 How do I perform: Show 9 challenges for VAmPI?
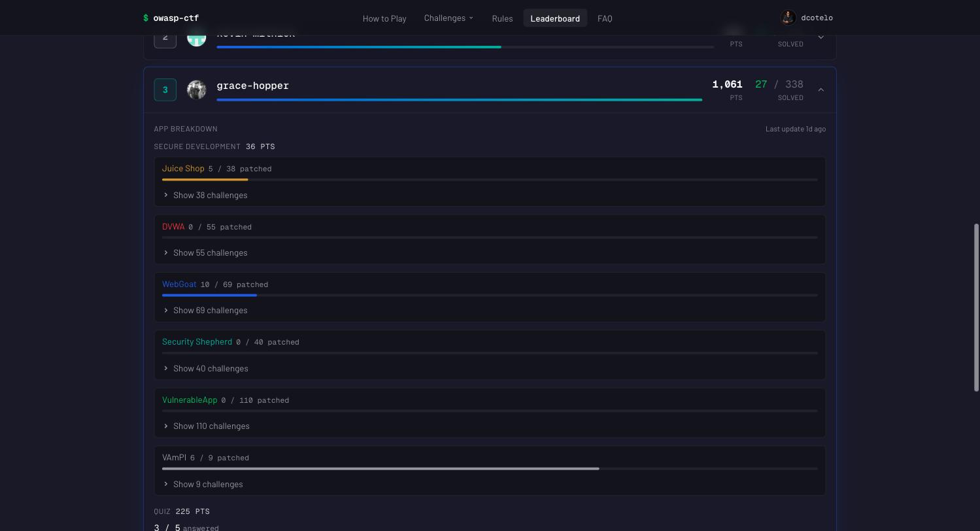(203, 484)
